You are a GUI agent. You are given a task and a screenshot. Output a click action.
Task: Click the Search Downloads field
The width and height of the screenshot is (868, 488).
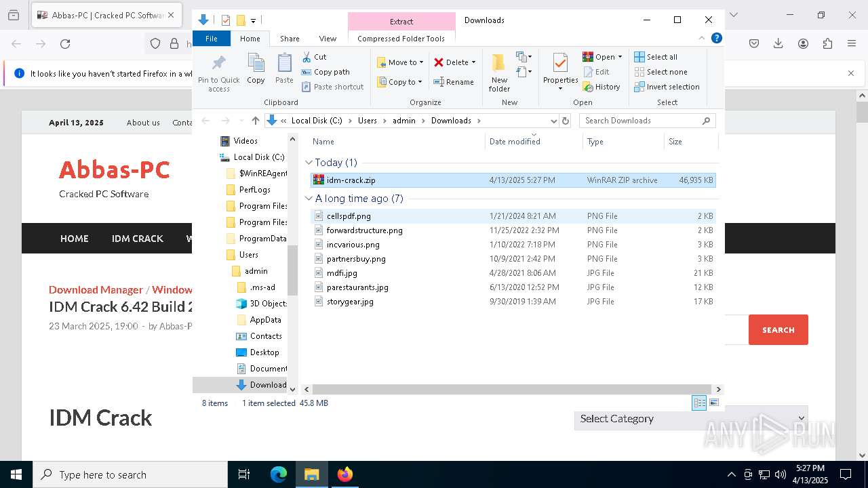[x=647, y=121]
